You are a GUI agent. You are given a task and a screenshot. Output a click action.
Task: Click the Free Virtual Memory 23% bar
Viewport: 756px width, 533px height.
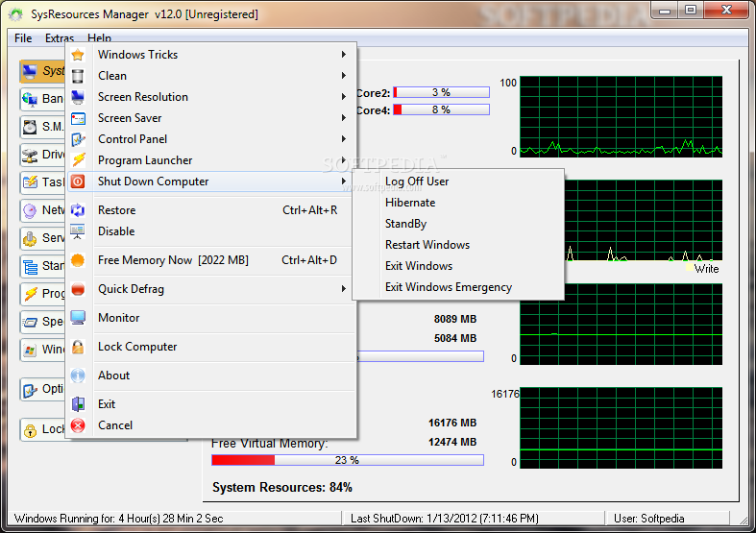(x=347, y=460)
